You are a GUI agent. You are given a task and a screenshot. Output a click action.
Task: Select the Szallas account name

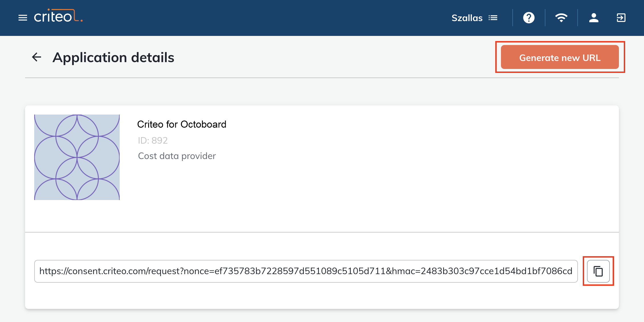coord(467,18)
